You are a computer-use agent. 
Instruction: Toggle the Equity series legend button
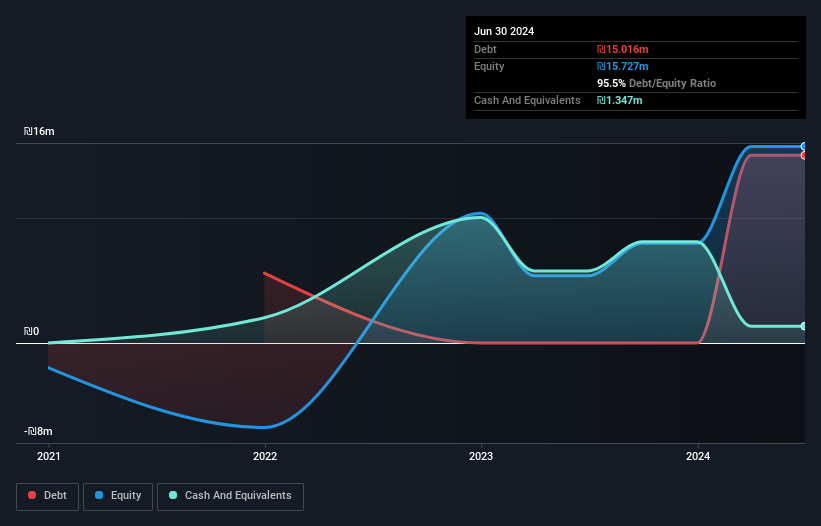point(118,496)
